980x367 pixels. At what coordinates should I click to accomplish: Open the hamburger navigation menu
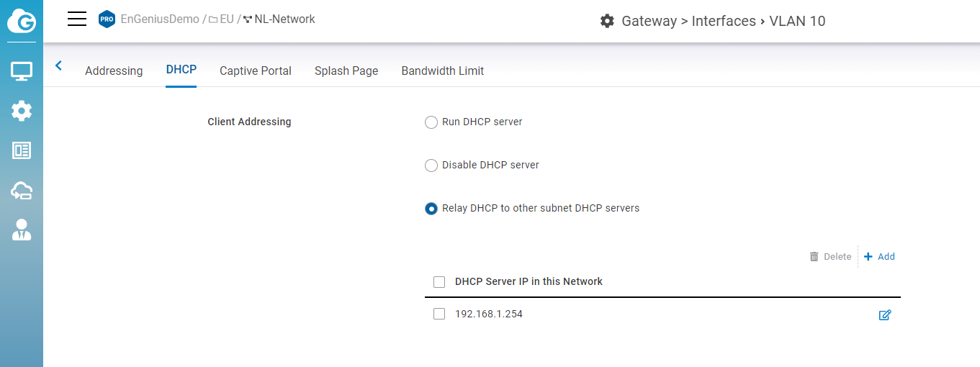coord(77,19)
